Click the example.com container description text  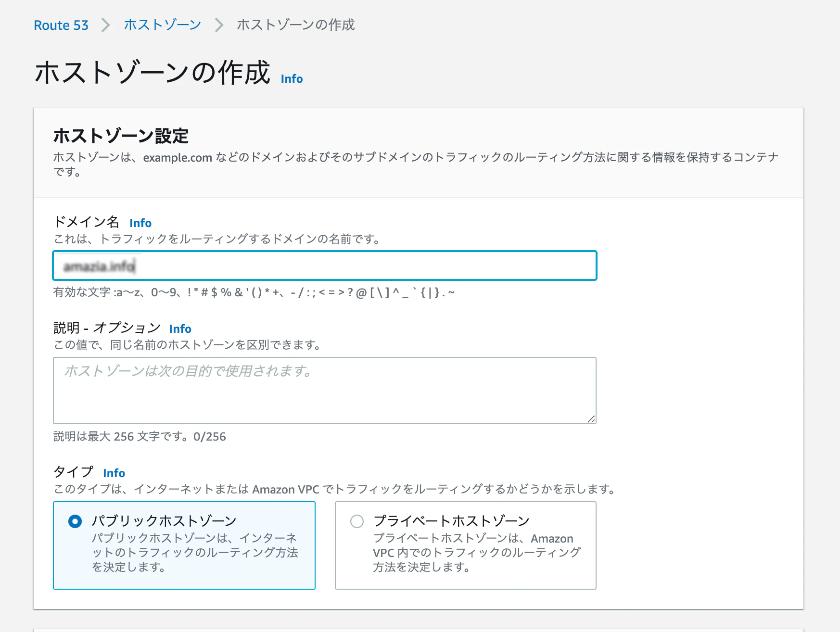tap(416, 164)
